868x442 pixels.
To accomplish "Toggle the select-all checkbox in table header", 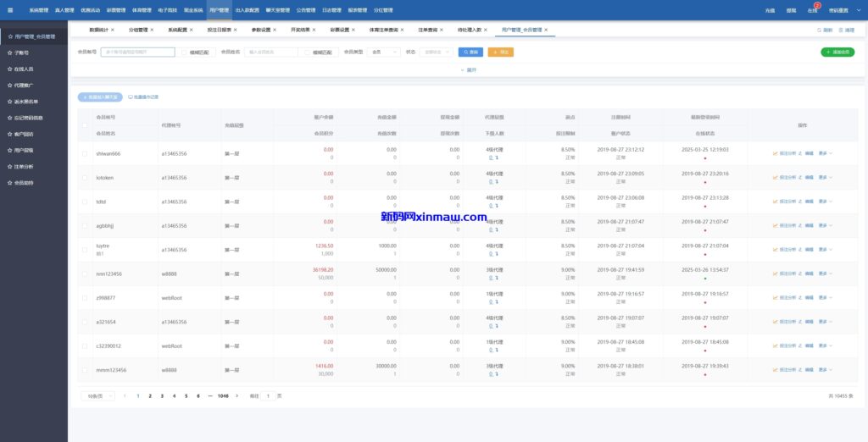I will (x=84, y=124).
